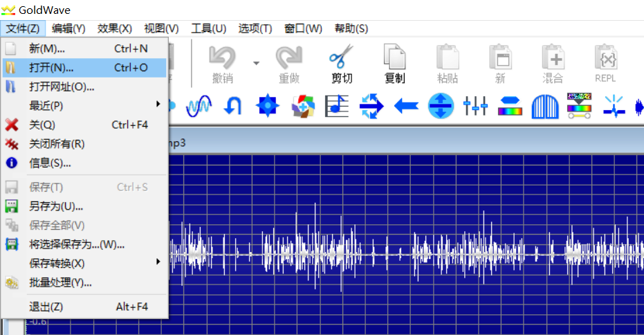This screenshot has height=335, width=644.
Task: Click the blue curved return arrow effect icon
Action: (x=233, y=107)
